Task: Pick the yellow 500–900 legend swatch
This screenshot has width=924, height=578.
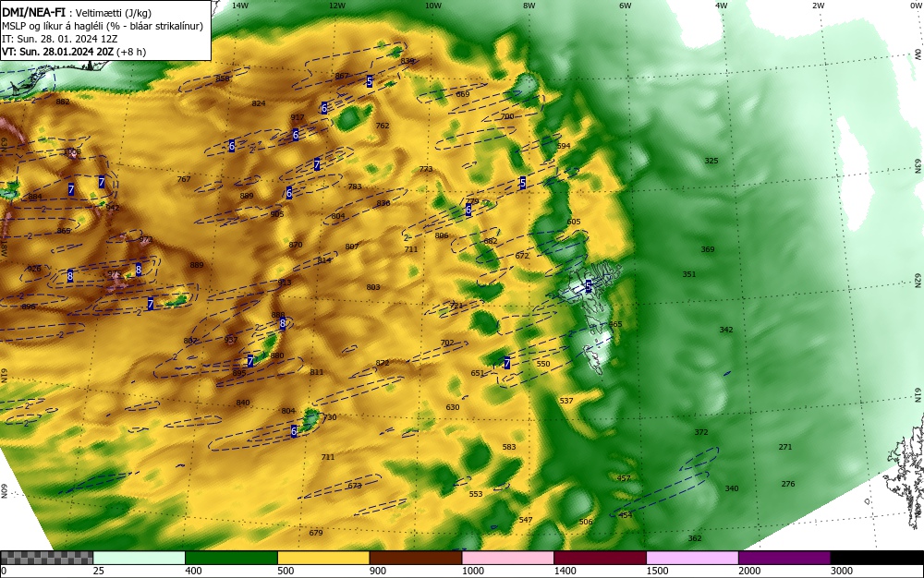Action: [x=323, y=558]
